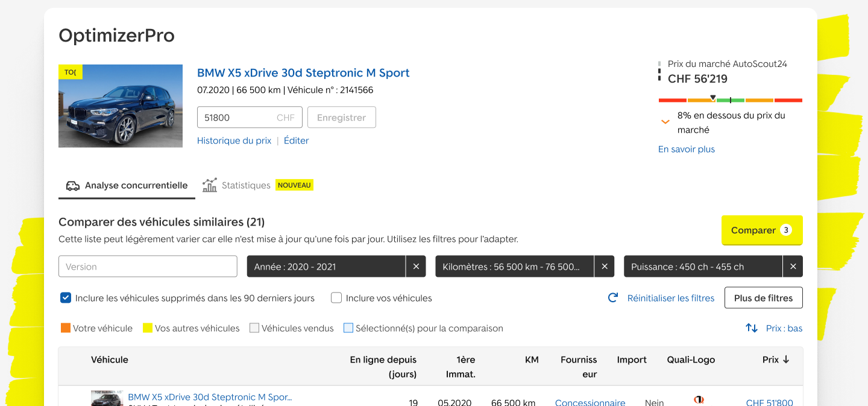Click the statistics chart icon
This screenshot has width=868, height=406.
click(209, 185)
